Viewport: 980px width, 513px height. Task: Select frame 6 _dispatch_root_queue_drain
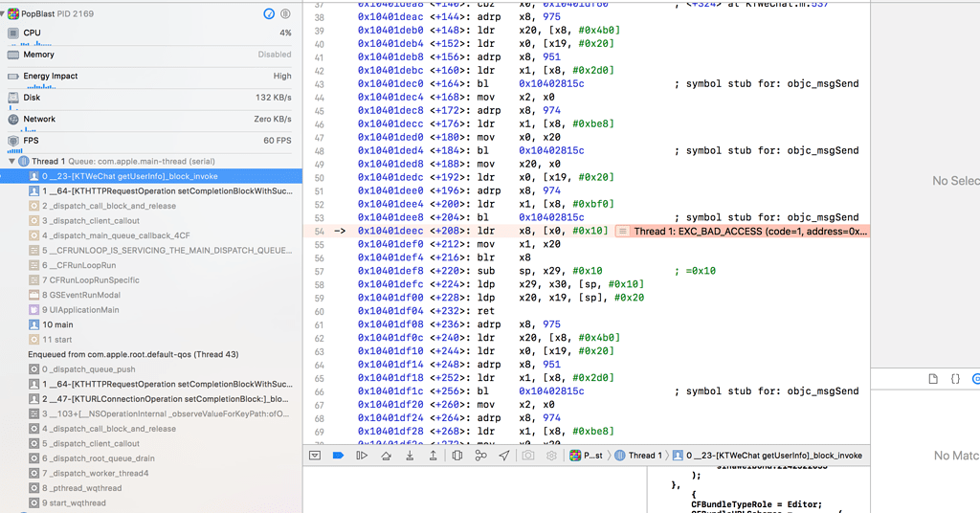[150, 458]
